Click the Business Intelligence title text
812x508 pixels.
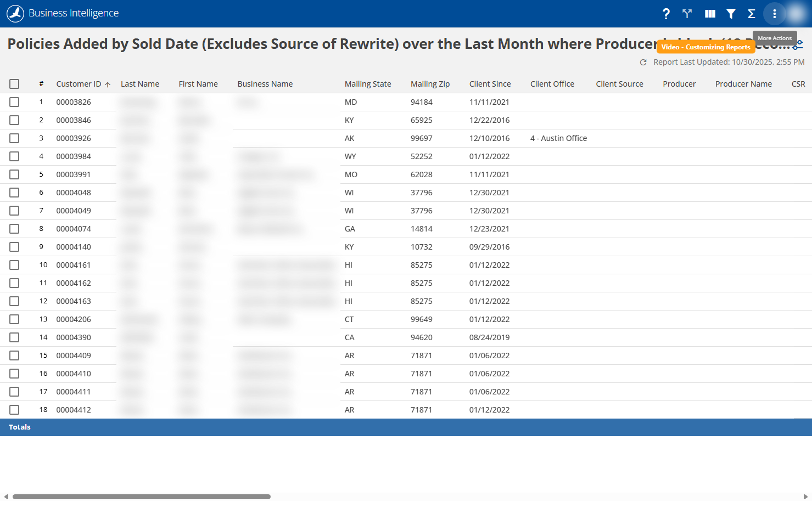pyautogui.click(x=74, y=13)
